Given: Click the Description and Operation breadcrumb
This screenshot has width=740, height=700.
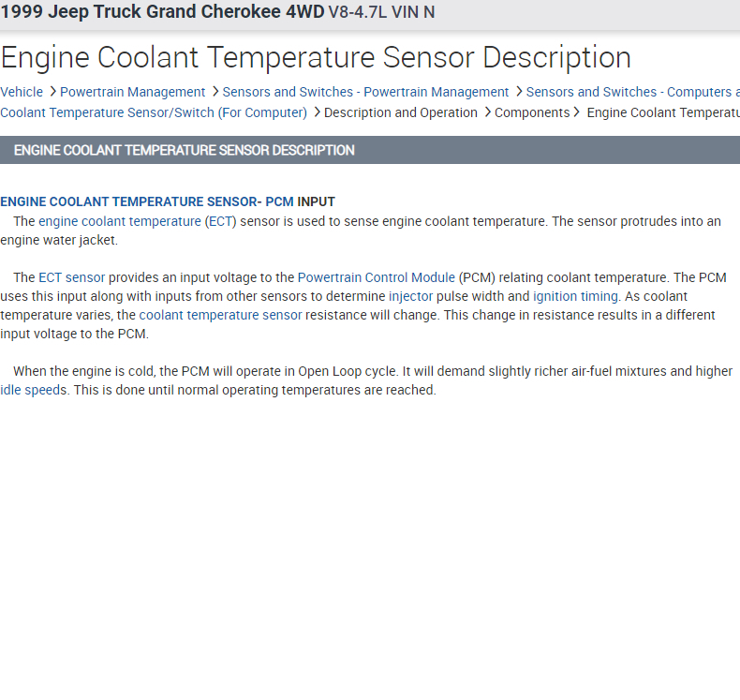Looking at the screenshot, I should pyautogui.click(x=400, y=112).
